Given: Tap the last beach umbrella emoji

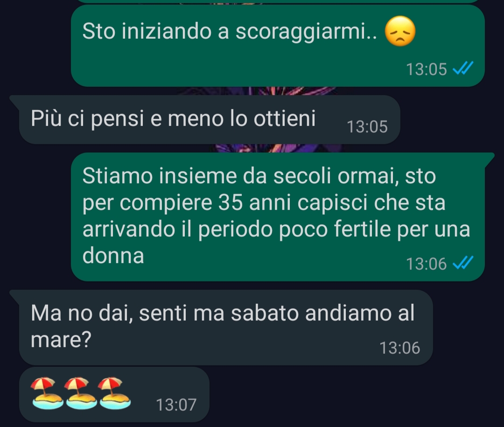Looking at the screenshot, I should 114,393.
